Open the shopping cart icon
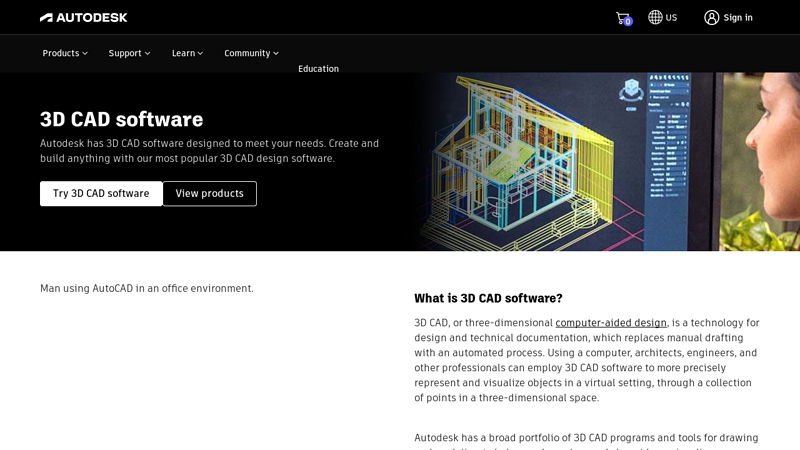 point(623,18)
